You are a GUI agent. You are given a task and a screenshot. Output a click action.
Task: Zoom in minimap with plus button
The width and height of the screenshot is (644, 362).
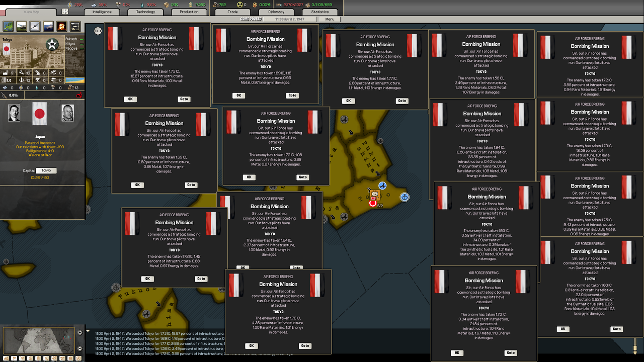(x=79, y=332)
